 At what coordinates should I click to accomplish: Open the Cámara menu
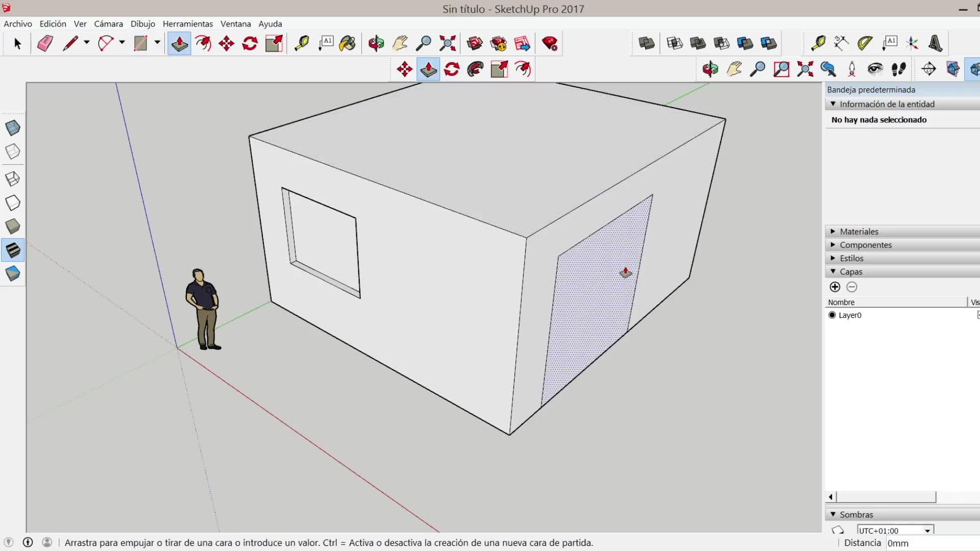pyautogui.click(x=108, y=24)
